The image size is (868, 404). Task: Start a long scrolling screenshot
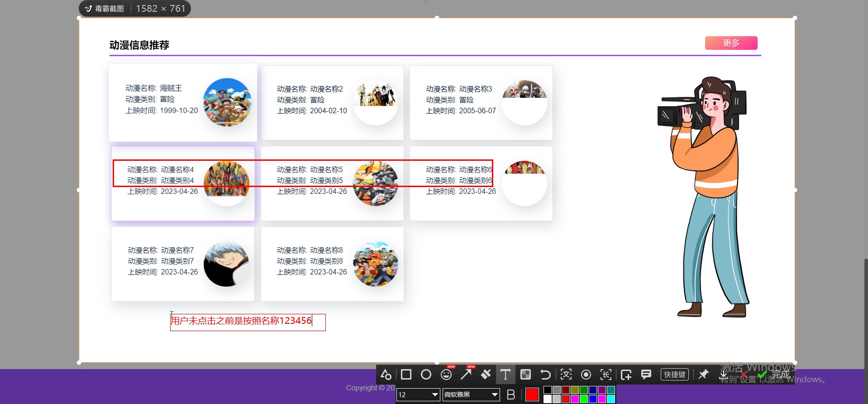point(606,375)
